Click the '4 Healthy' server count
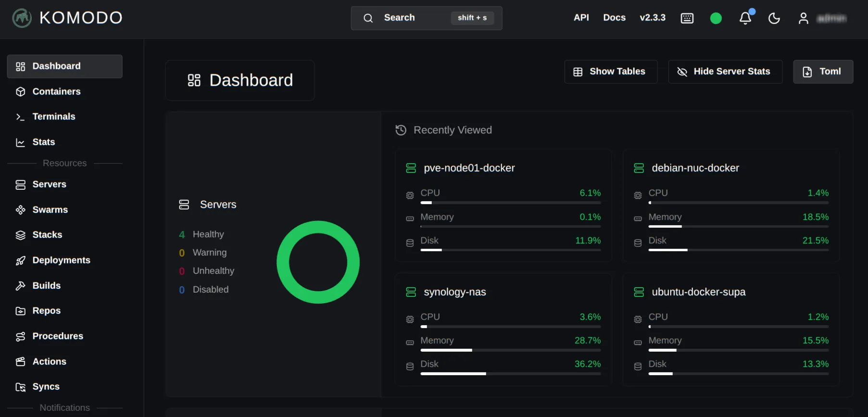 201,234
